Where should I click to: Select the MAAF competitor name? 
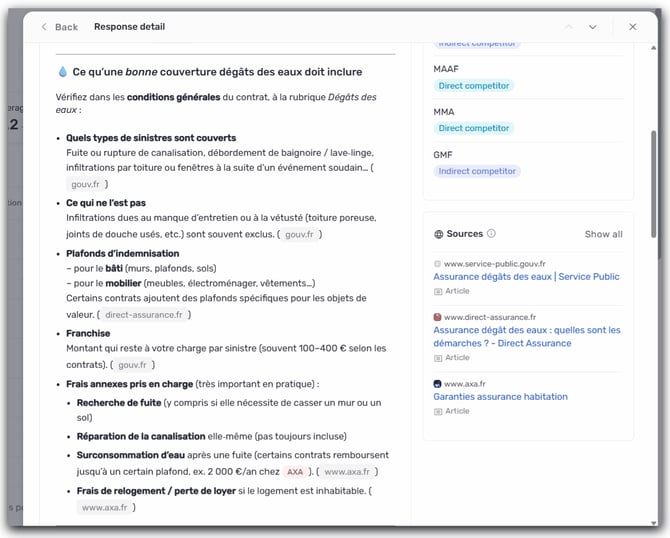click(446, 69)
